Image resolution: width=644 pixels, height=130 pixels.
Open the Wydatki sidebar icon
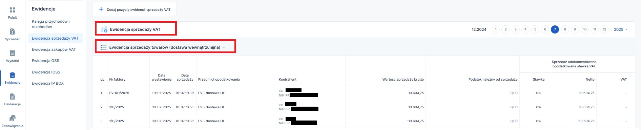click(x=13, y=53)
